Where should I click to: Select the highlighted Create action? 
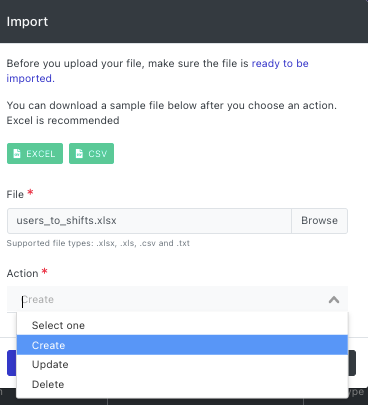pos(182,345)
